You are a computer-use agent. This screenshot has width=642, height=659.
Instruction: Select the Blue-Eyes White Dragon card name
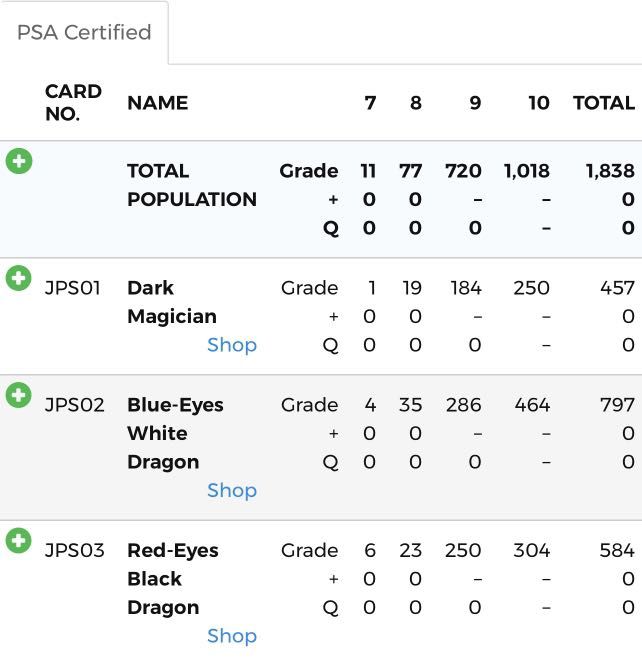pyautogui.click(x=175, y=433)
